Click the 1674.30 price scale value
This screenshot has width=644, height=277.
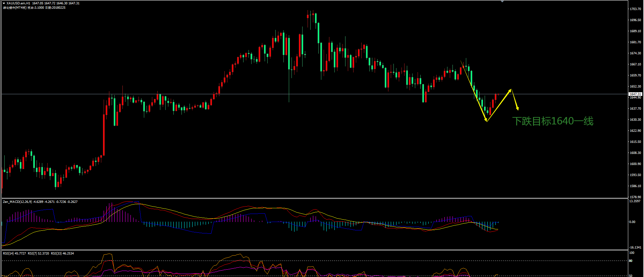[636, 53]
